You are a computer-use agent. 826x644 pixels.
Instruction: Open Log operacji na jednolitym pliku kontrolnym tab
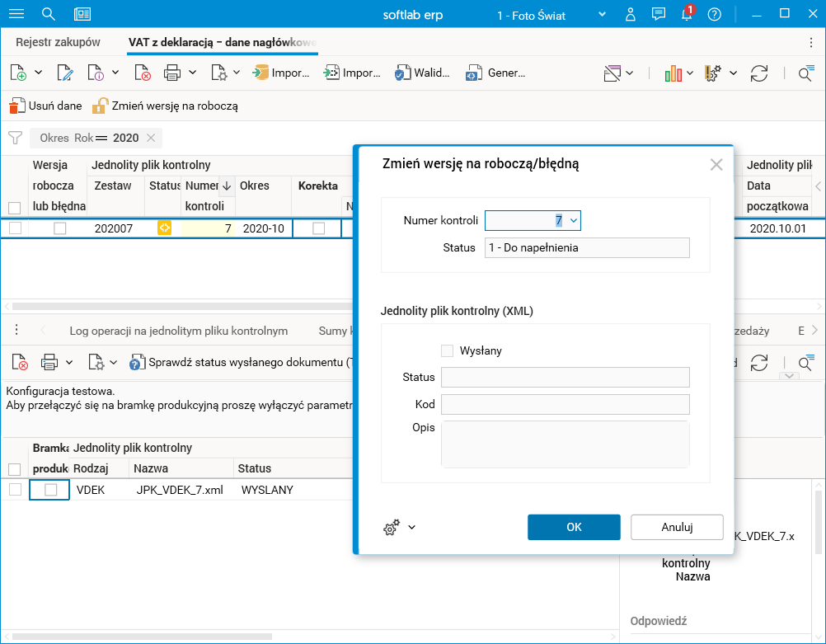[179, 331]
